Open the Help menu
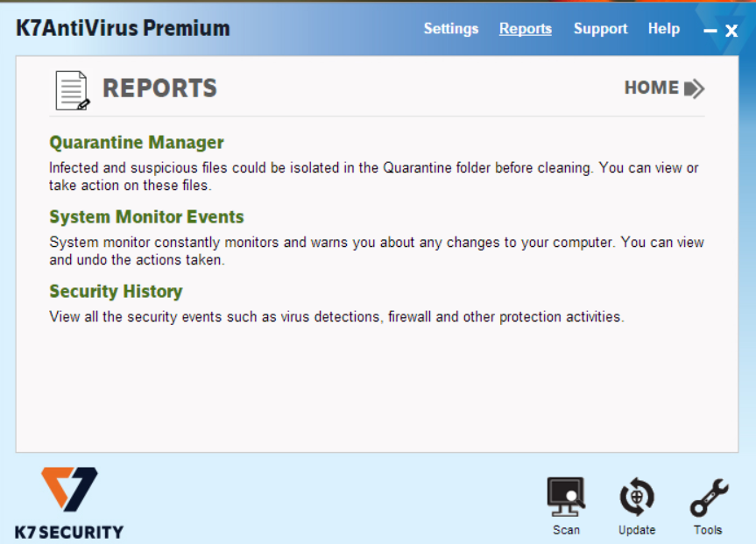Screen dimensions: 756x544 pos(664,29)
